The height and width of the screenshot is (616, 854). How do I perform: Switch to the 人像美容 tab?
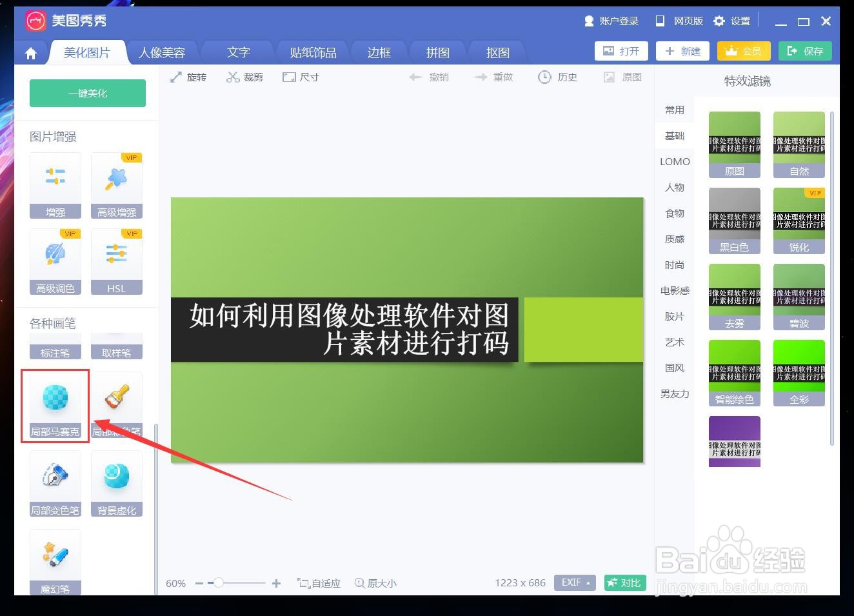tap(161, 53)
